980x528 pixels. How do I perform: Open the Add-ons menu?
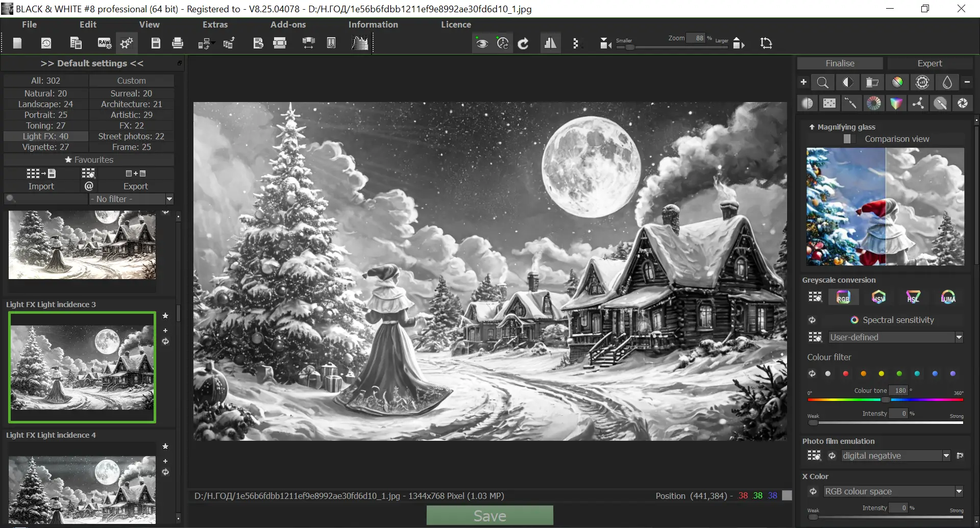click(288, 24)
